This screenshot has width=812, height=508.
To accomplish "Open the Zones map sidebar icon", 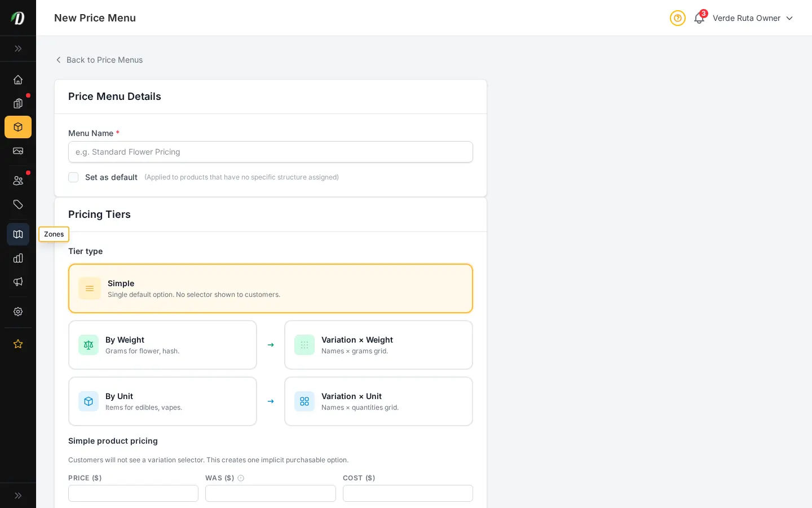I will click(x=18, y=234).
